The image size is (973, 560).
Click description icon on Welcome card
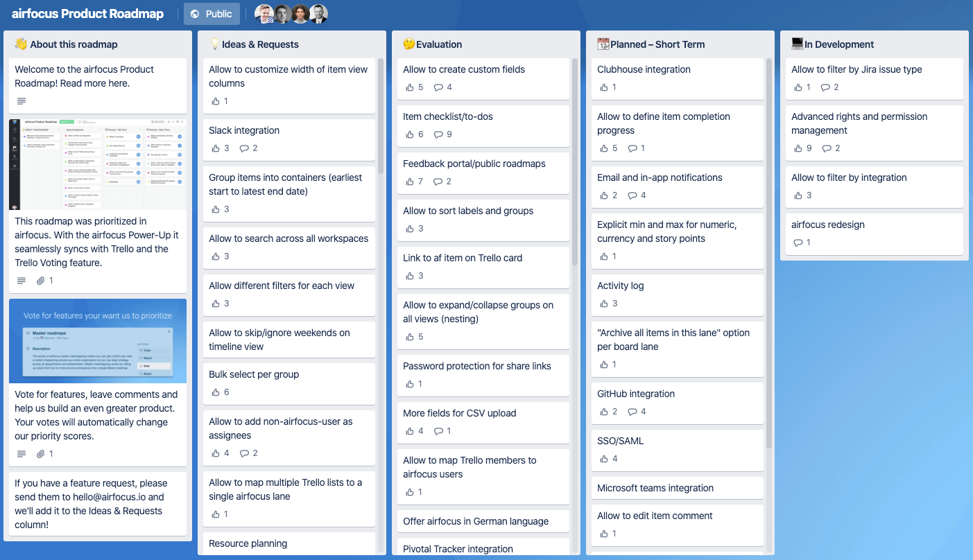(21, 101)
